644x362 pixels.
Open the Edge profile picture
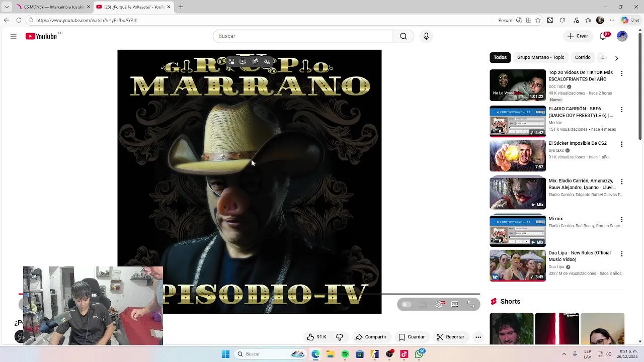point(600,20)
